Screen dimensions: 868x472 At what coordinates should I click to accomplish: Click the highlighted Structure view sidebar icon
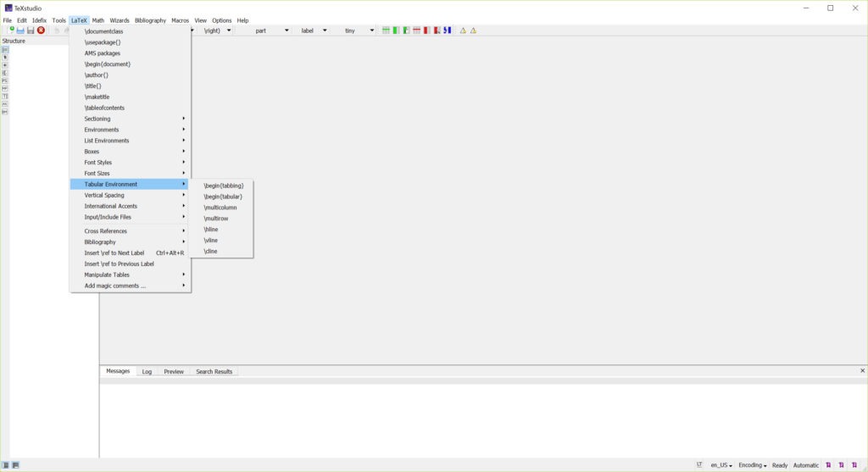tap(5, 50)
